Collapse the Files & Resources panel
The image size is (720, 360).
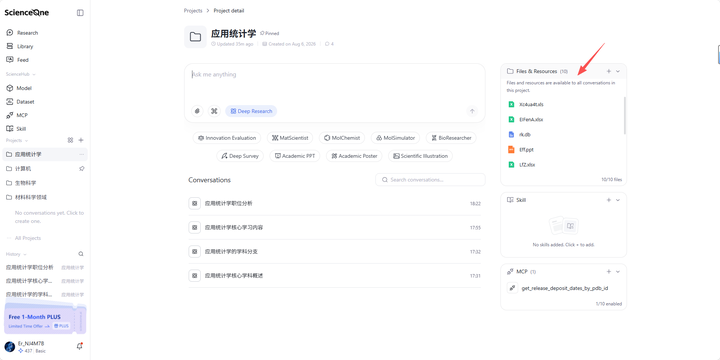(x=618, y=71)
